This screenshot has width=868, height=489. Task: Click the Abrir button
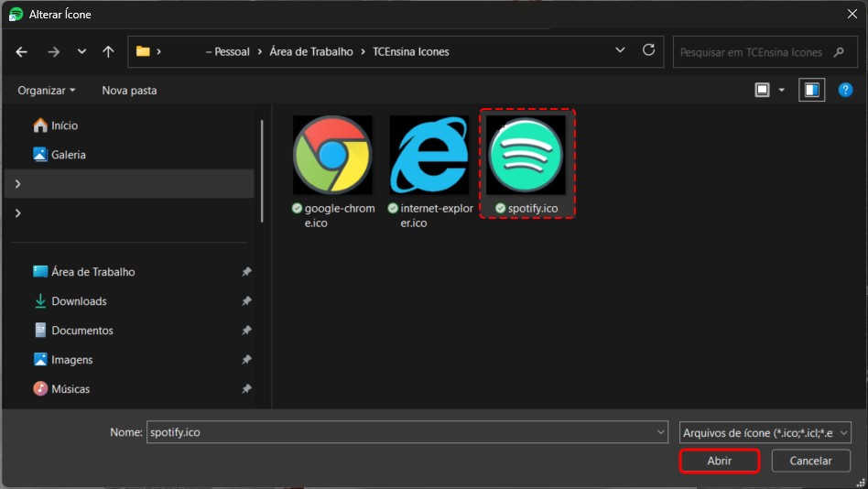click(720, 461)
